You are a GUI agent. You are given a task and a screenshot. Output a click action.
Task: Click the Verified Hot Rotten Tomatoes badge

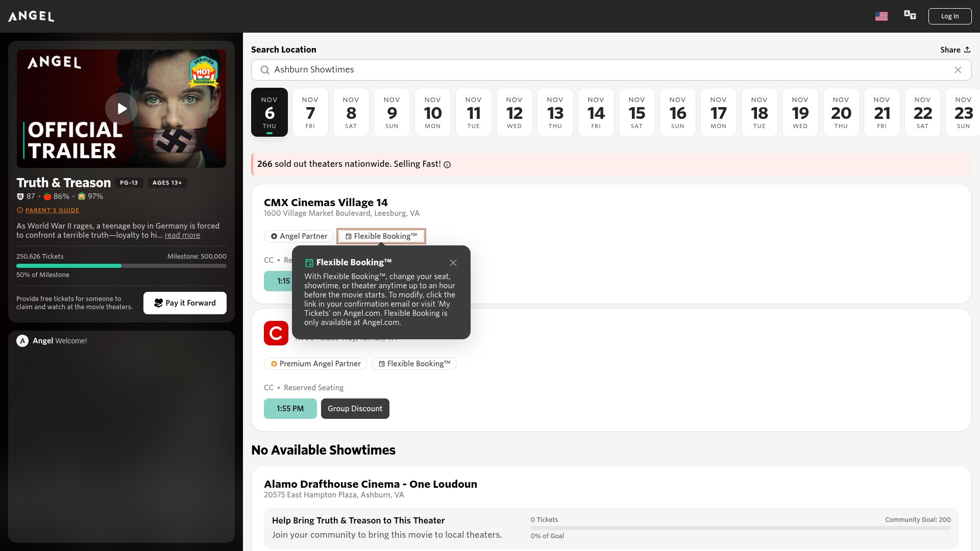coord(204,72)
